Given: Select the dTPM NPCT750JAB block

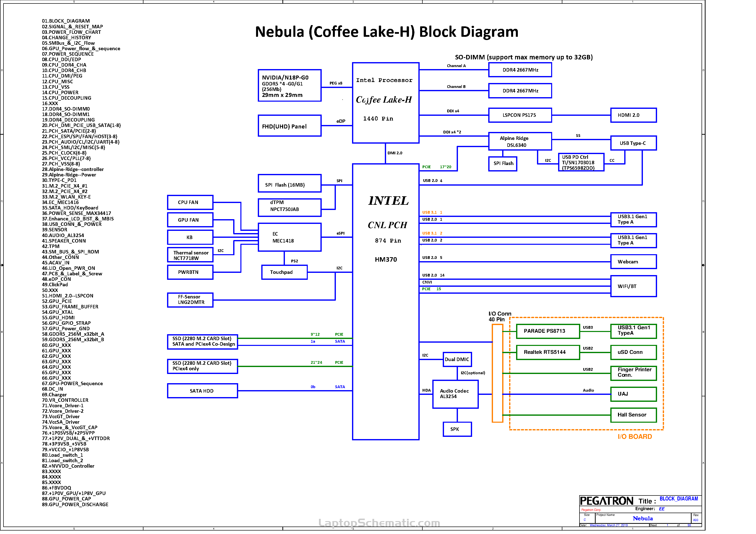Looking at the screenshot, I should pos(290,208).
